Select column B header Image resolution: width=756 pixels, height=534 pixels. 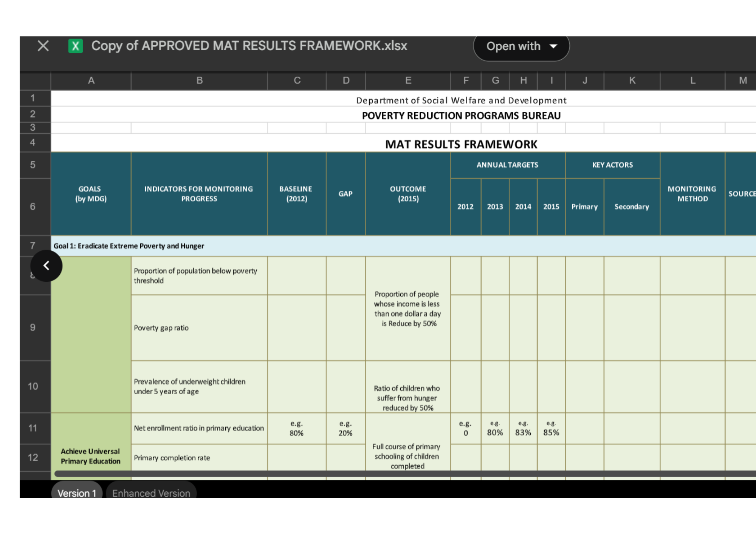coord(199,80)
